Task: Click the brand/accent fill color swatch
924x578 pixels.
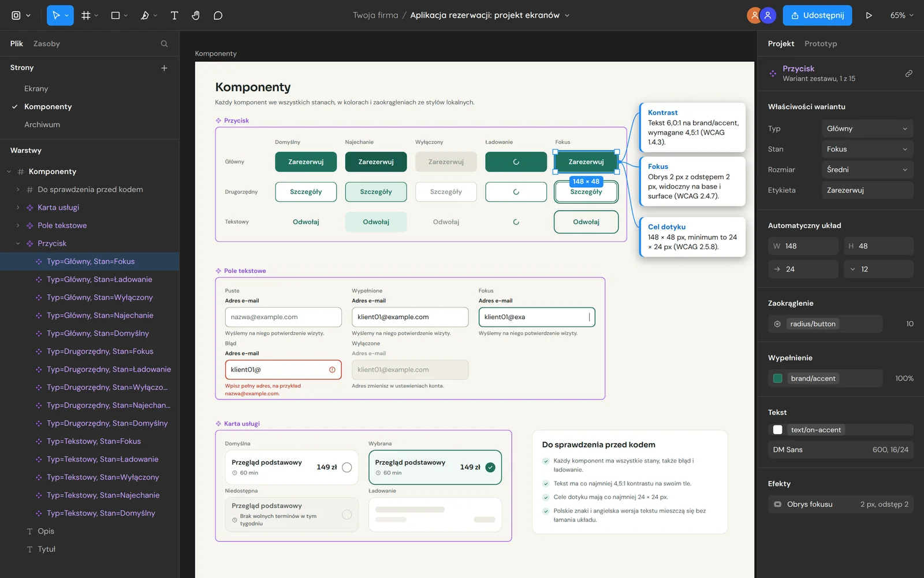Action: [x=777, y=379]
